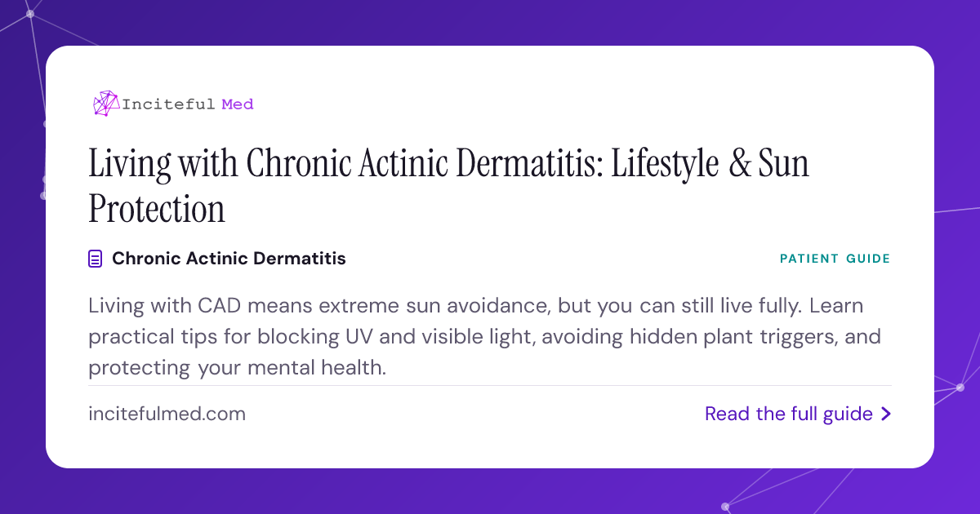Click the network node dot on the bottom edge

pos(726,506)
